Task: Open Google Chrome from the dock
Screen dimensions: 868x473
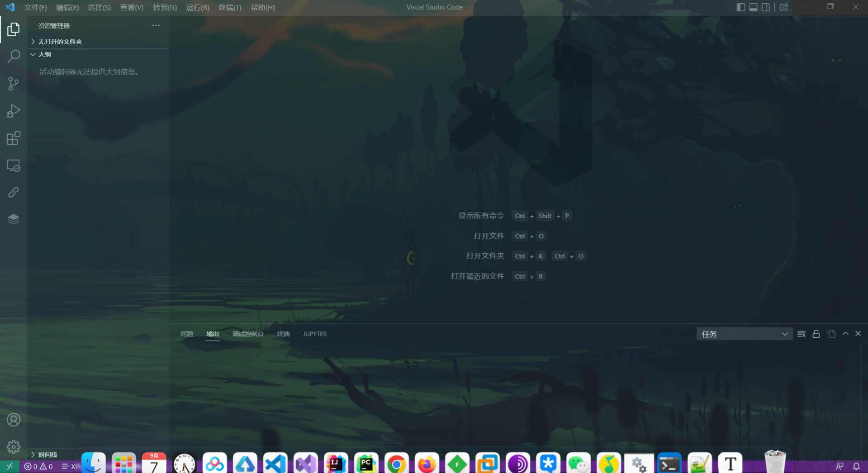Action: (396, 464)
